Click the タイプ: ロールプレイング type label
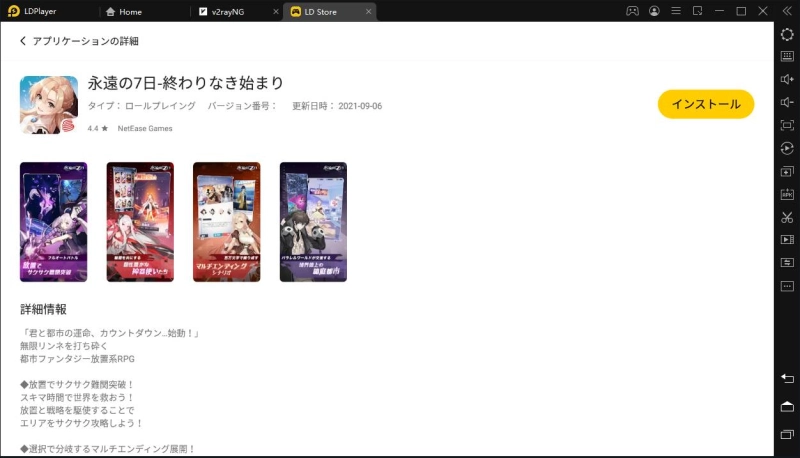800x458 pixels. point(141,106)
